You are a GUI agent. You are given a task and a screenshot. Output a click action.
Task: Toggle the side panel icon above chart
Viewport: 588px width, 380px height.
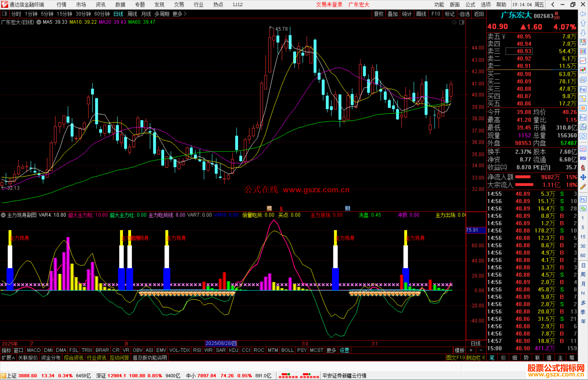point(462,22)
